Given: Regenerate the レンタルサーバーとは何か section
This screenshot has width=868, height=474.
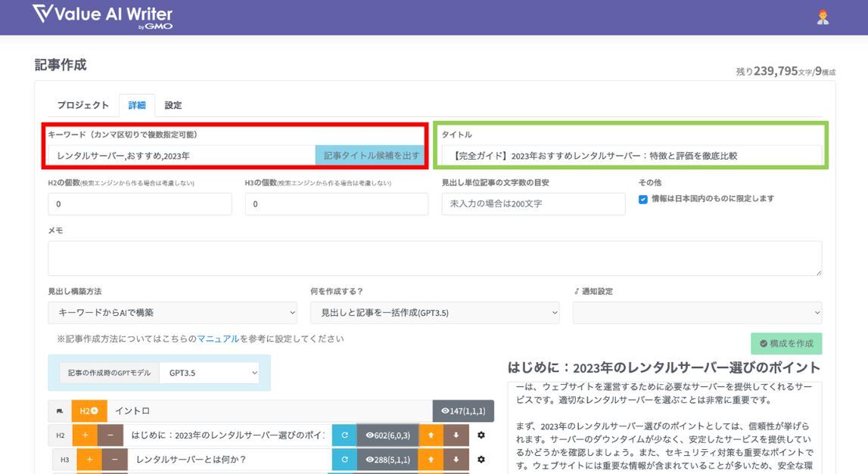Looking at the screenshot, I should point(344,460).
